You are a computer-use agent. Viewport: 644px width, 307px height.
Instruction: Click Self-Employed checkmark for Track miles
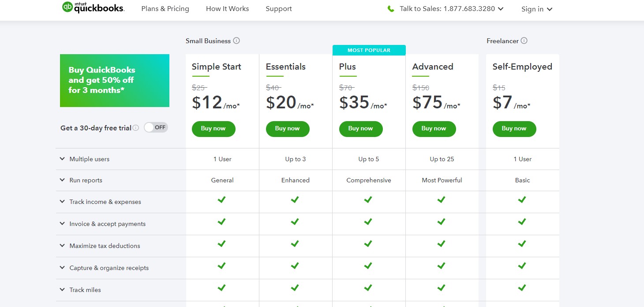(x=522, y=288)
